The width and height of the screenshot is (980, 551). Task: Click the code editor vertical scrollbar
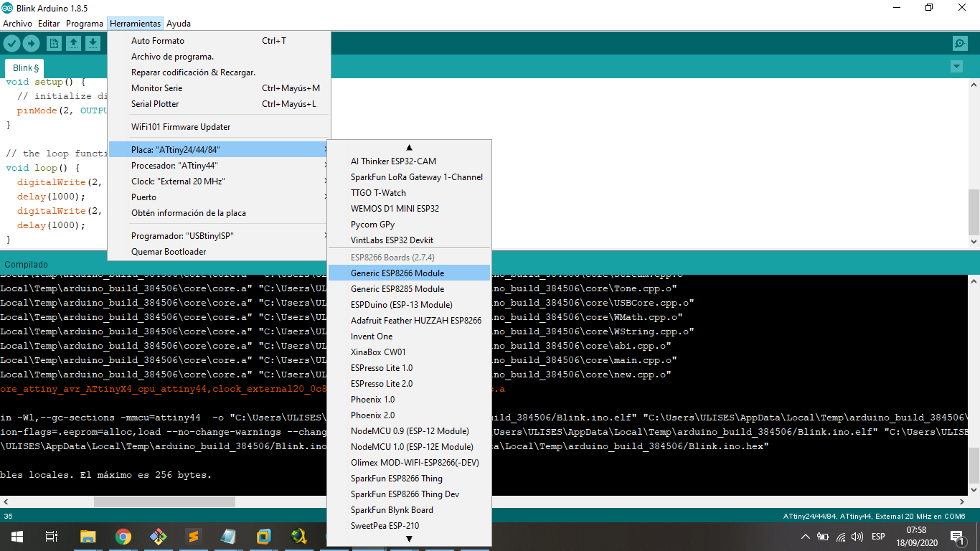point(974,212)
